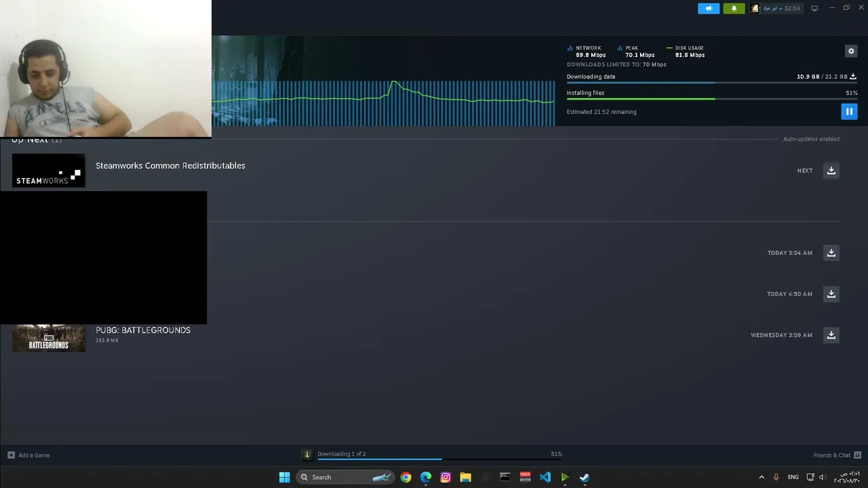Open the green arrow app taskbar icon

564,477
